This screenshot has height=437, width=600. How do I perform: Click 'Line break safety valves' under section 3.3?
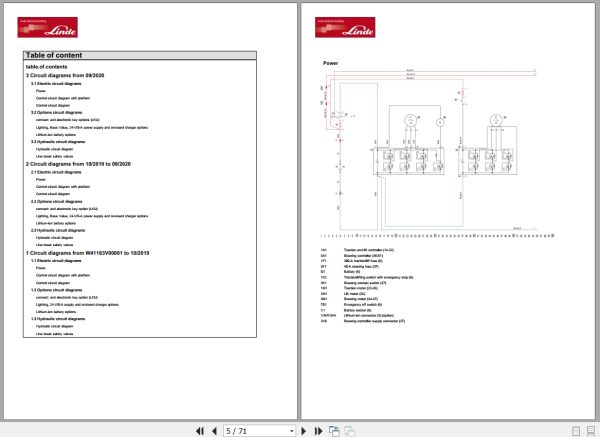click(54, 156)
